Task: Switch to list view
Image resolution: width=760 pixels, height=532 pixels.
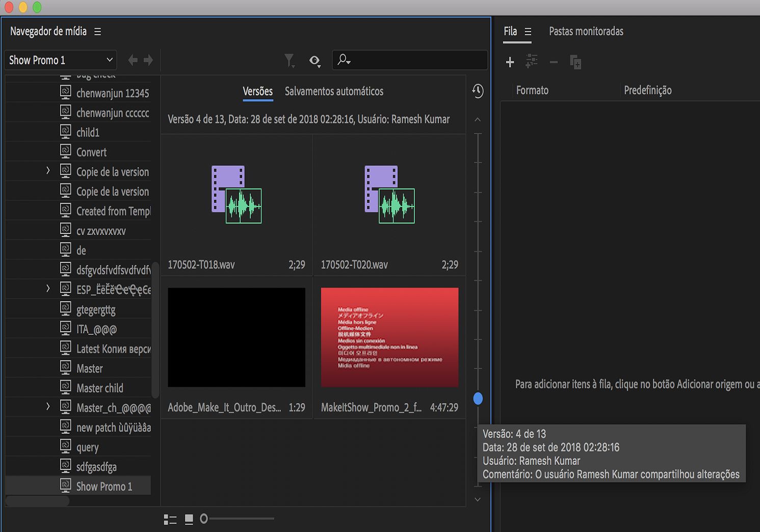Action: click(x=170, y=519)
